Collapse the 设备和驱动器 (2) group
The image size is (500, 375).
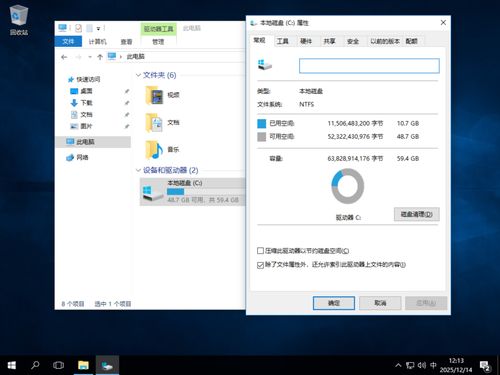pos(138,170)
